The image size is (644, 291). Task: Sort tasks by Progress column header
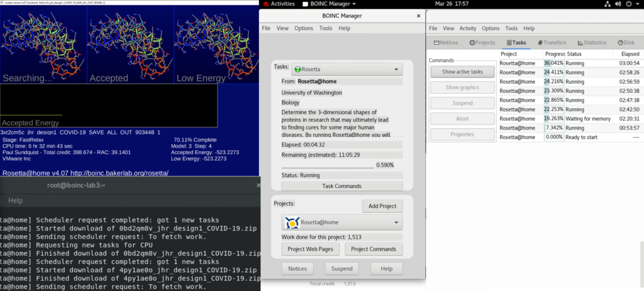point(553,54)
